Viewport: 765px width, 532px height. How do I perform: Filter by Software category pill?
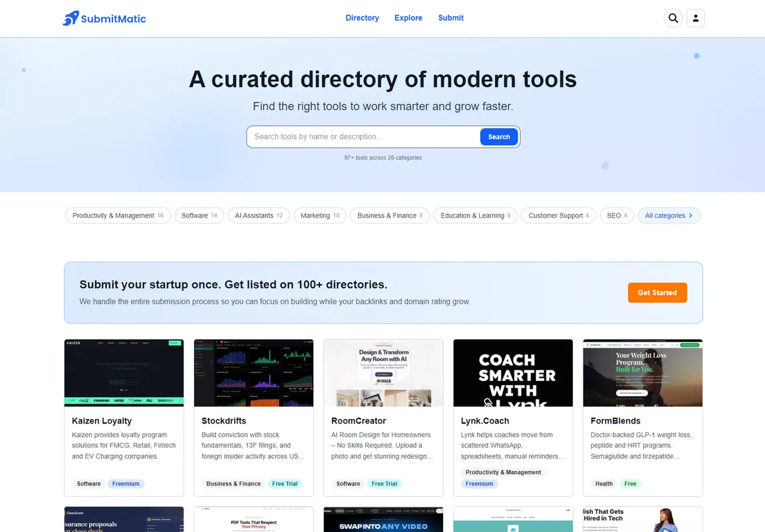click(x=199, y=215)
